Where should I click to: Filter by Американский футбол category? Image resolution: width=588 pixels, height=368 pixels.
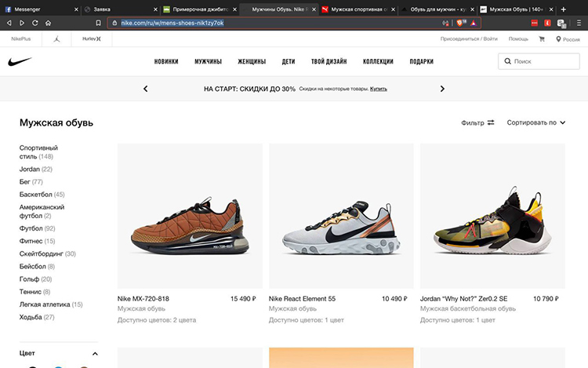click(x=42, y=211)
